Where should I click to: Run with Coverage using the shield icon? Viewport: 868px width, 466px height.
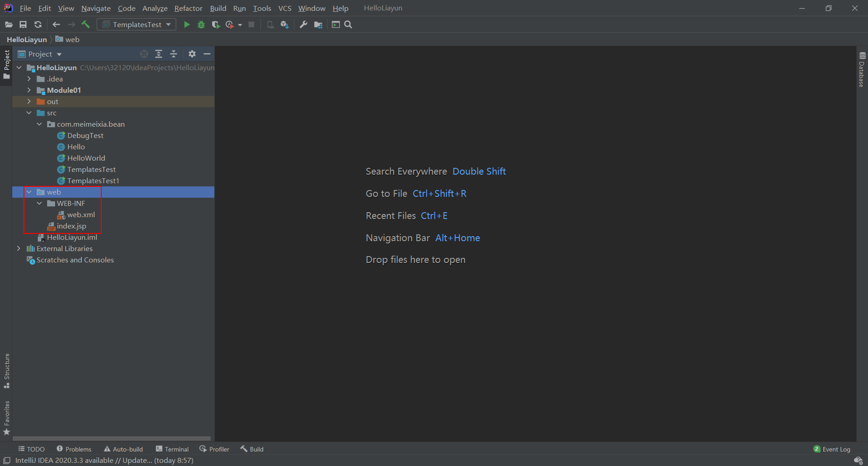tap(216, 24)
